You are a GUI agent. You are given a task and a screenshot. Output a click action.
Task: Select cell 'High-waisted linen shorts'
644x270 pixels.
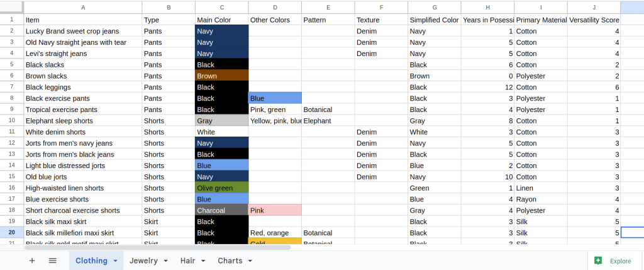pos(83,188)
